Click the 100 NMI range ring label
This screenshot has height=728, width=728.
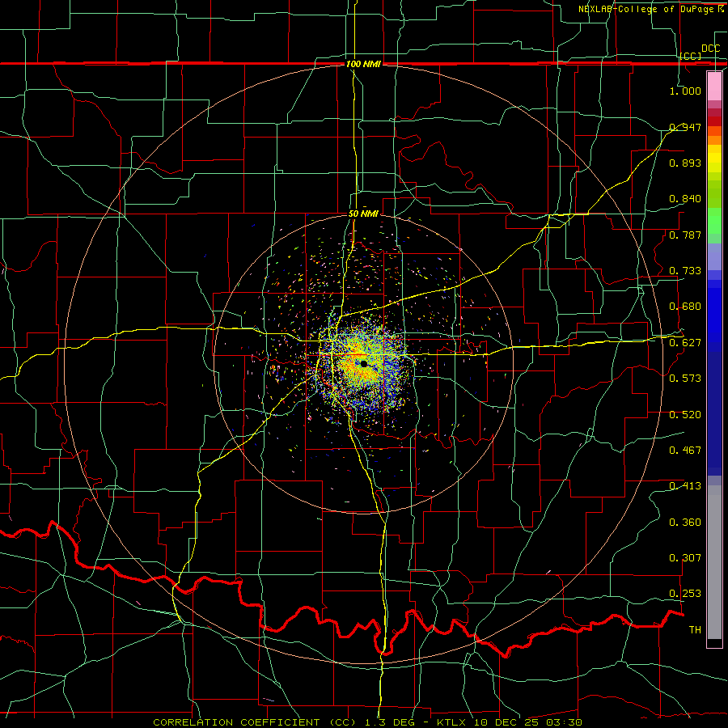coord(363,64)
